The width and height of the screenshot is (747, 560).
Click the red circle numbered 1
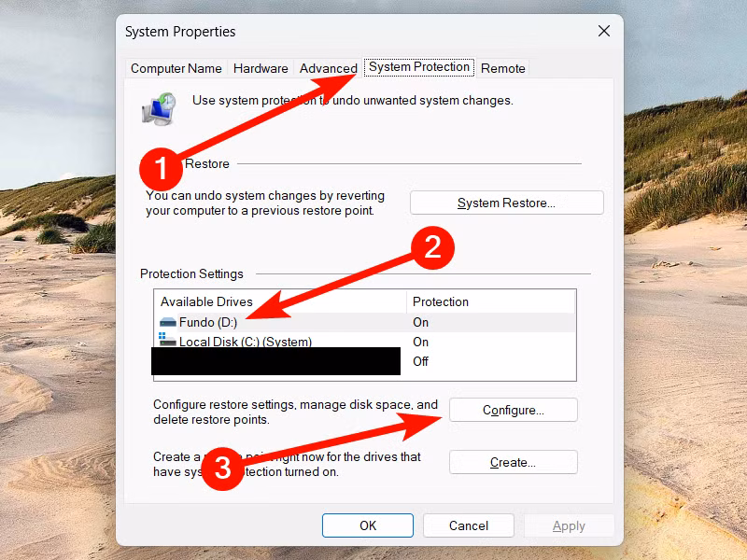[x=160, y=169]
